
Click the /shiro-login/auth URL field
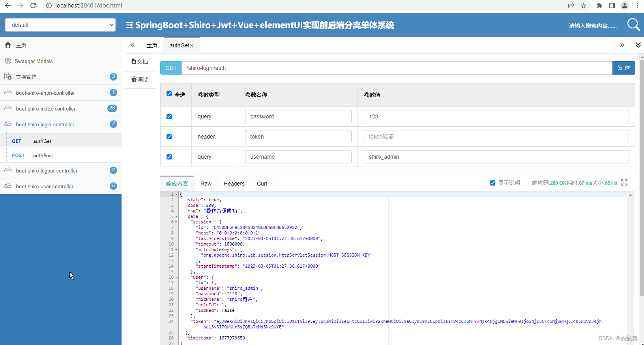pyautogui.click(x=397, y=68)
